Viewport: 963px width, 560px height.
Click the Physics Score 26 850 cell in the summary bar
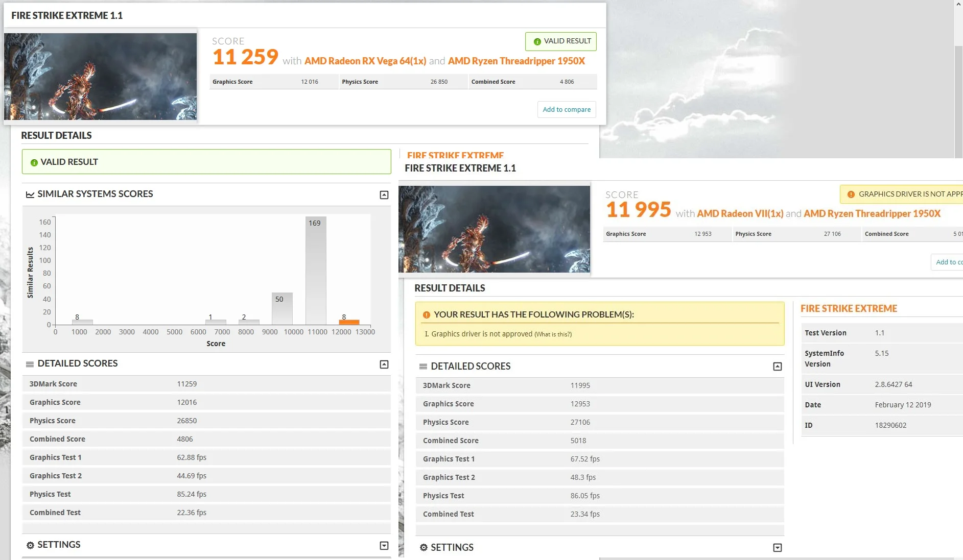point(403,82)
